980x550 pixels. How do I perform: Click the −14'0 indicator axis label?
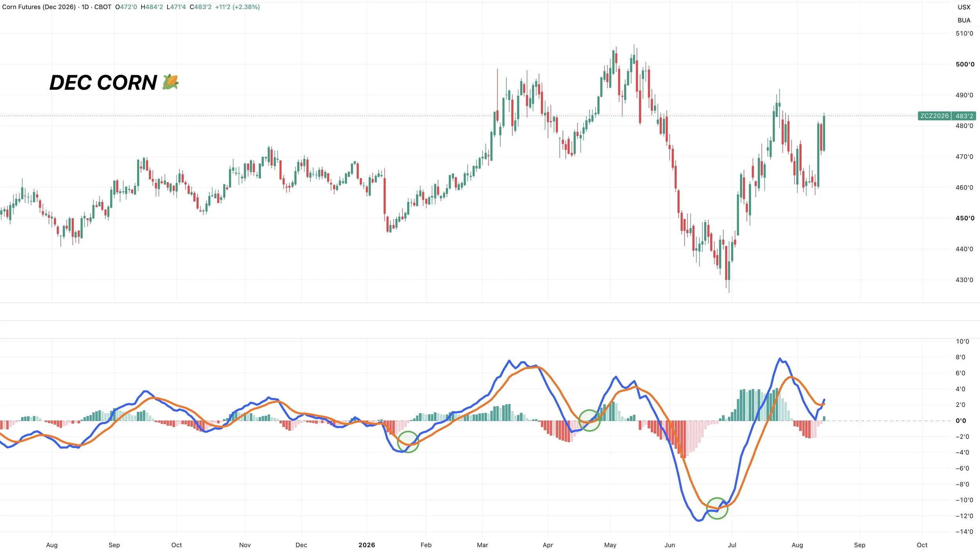pos(964,532)
